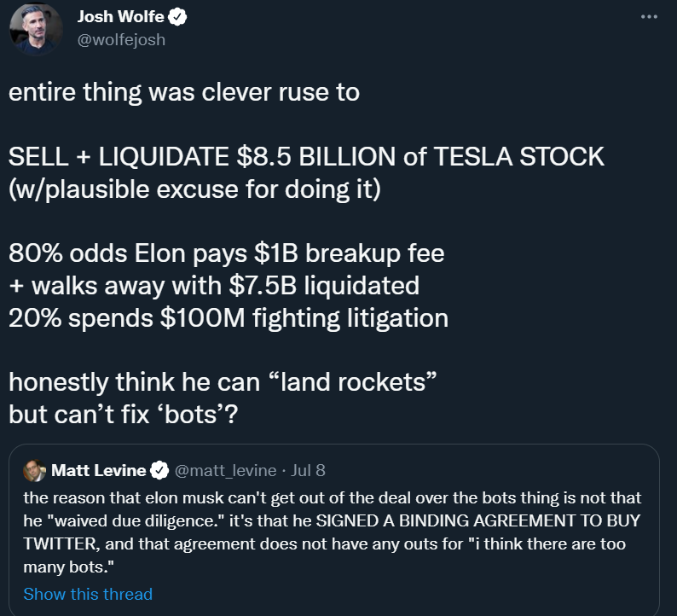This screenshot has width=677, height=616.
Task: Click the "SELL + LIQUIDATE $8.5 BILLION" line
Action: pos(307,156)
